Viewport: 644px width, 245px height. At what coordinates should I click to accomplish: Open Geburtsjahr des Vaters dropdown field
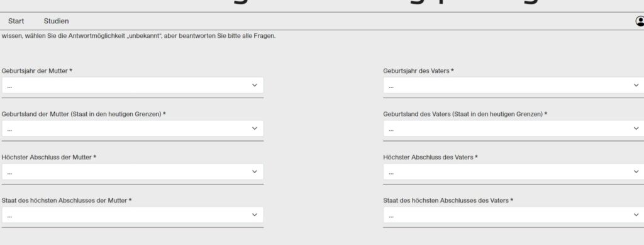(x=513, y=85)
